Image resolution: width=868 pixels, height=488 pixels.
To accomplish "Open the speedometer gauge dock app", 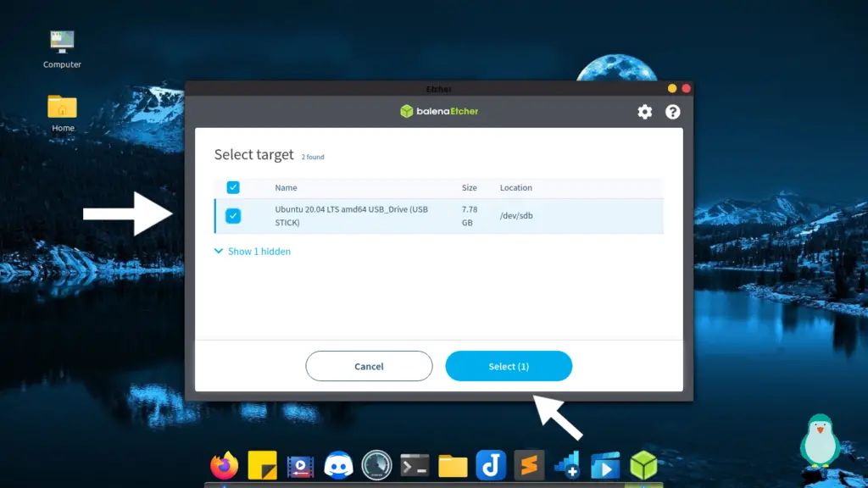I will [x=376, y=465].
